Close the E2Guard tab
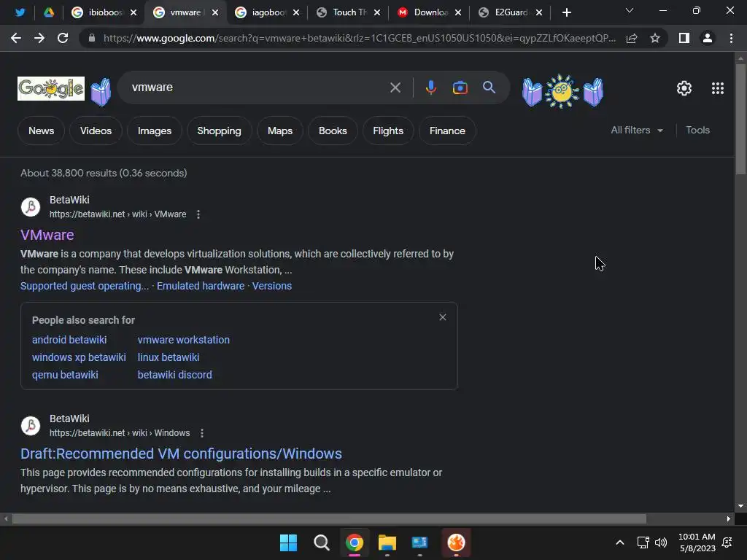This screenshot has width=747, height=560. (539, 12)
